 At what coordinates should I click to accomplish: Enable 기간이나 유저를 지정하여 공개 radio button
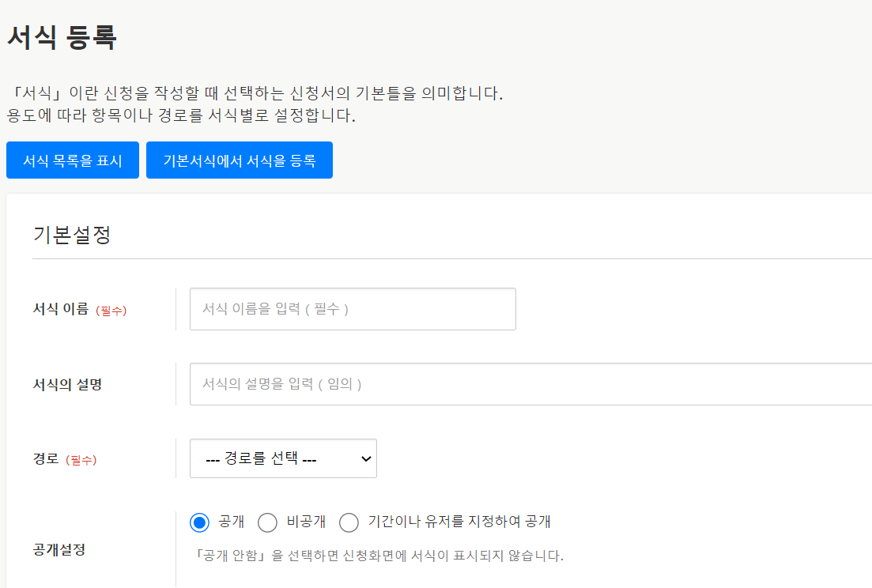[x=349, y=522]
